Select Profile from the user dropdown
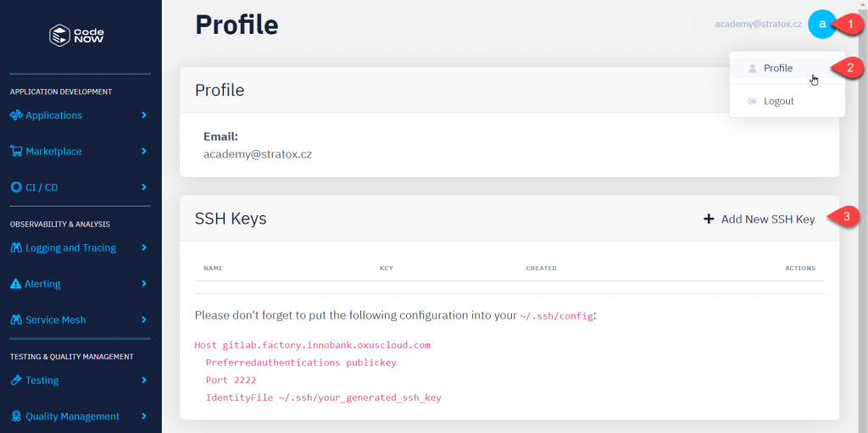 (778, 69)
